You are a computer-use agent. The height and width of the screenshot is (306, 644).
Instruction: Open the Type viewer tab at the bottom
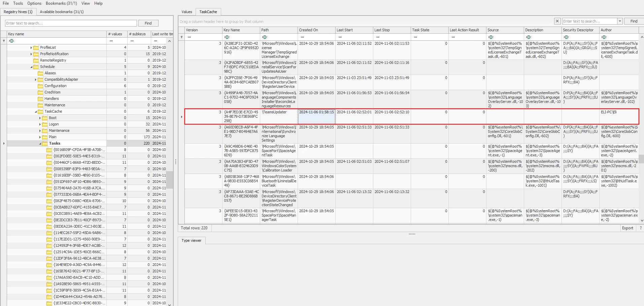(191, 240)
